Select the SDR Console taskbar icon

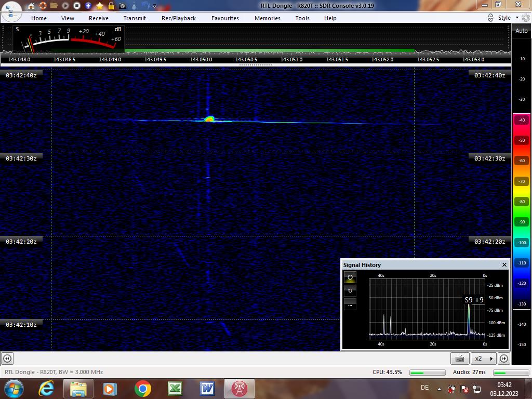239,389
